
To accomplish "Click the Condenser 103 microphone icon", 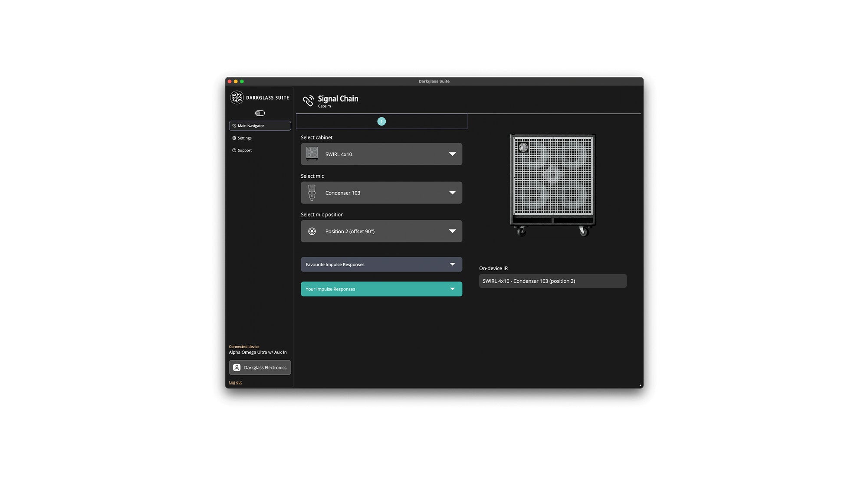I will click(312, 193).
